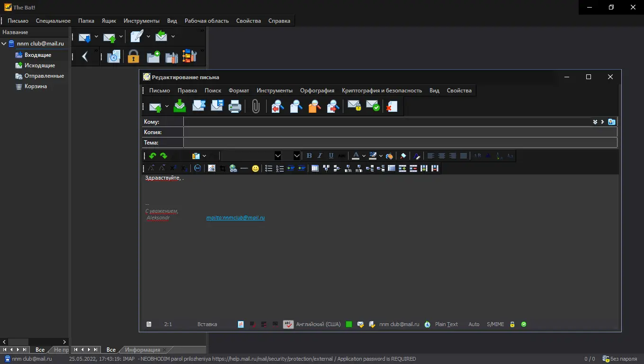
Task: Click the spell check ABC icon in status bar
Action: 288,324
